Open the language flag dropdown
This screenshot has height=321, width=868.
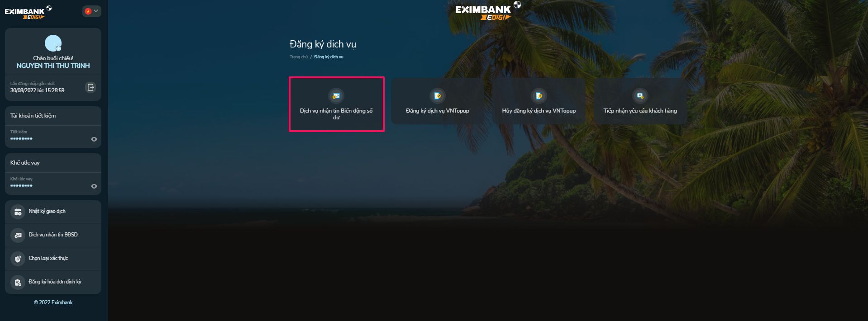(x=91, y=11)
